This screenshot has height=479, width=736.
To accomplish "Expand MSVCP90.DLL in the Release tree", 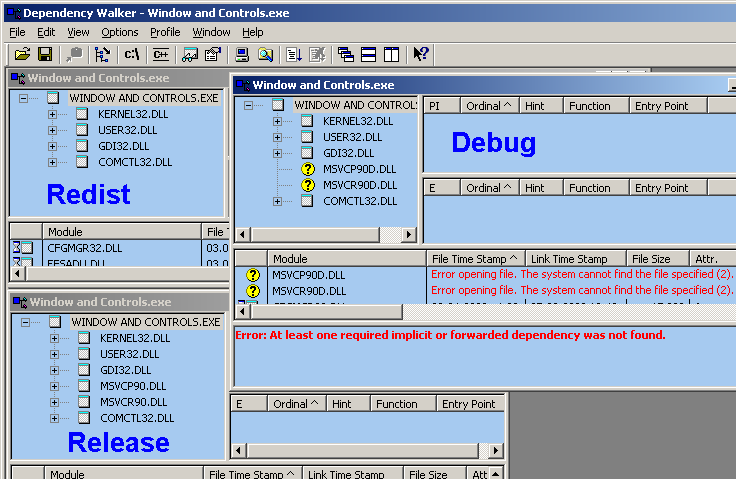I will 53,386.
